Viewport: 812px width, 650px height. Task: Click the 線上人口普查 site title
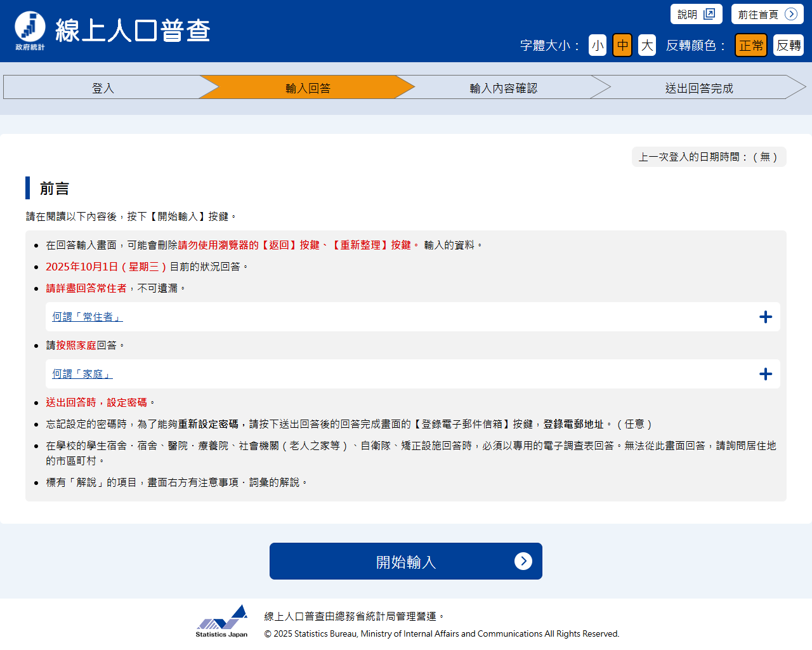tap(133, 30)
